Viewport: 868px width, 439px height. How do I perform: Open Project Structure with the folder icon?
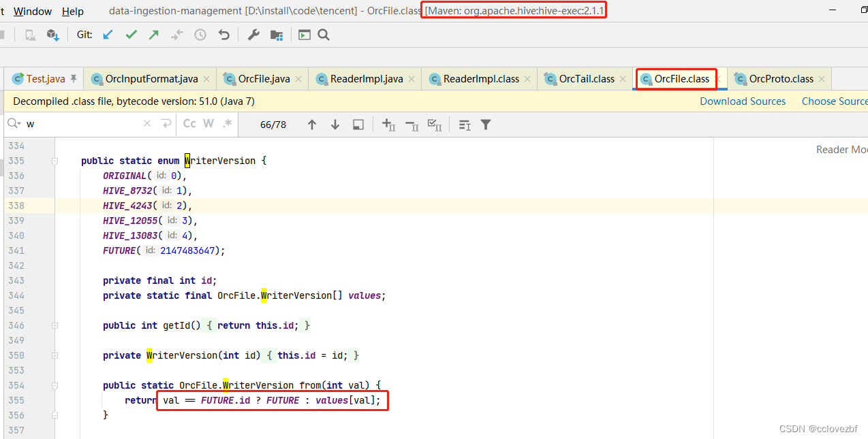click(276, 34)
